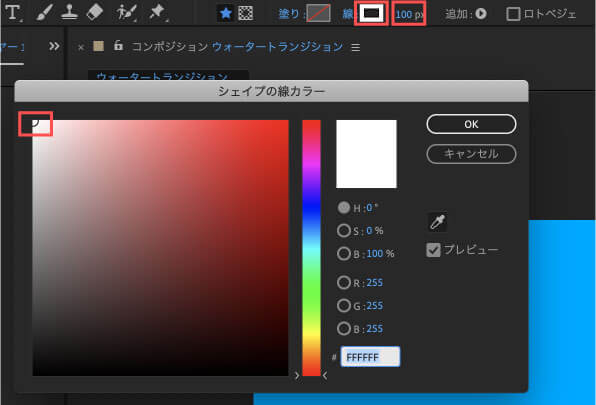Select the G green radio button
The image size is (596, 405).
[x=344, y=305]
